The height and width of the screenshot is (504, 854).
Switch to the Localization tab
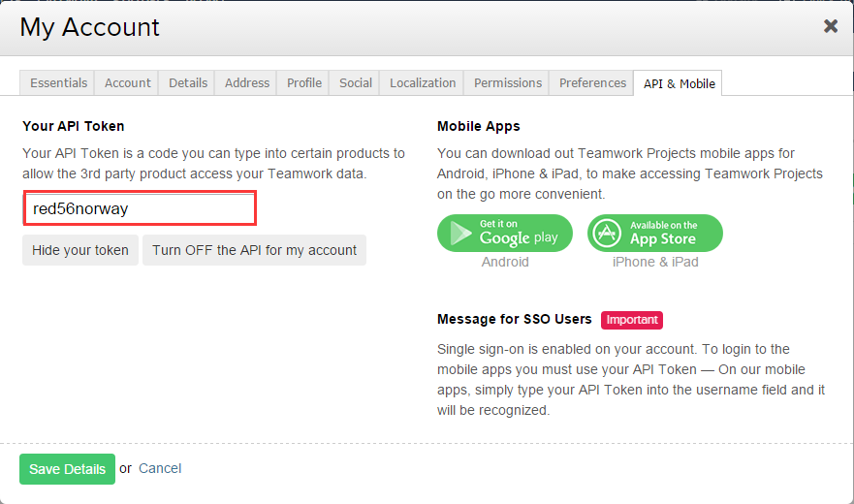[x=422, y=82]
